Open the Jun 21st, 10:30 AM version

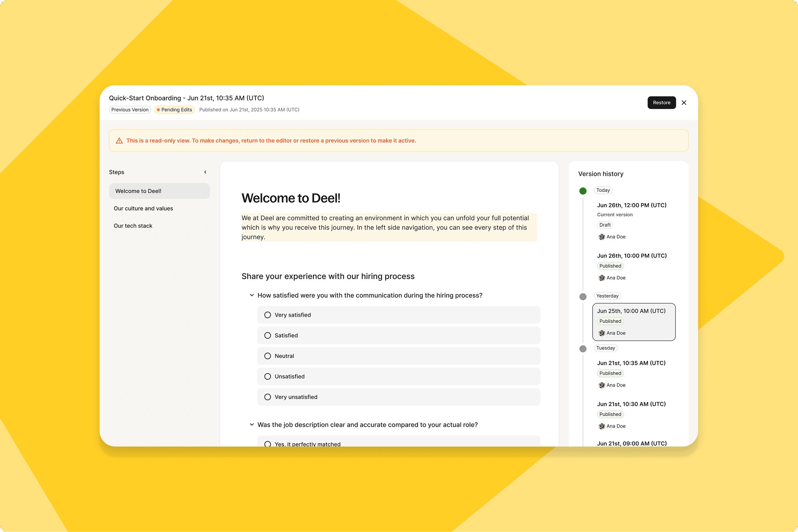coord(631,404)
